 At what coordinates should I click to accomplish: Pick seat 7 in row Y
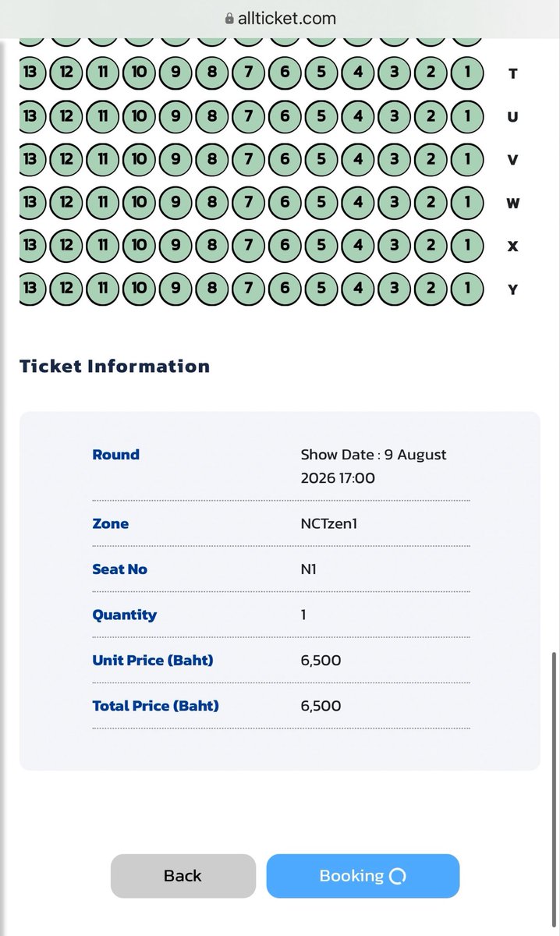[249, 289]
